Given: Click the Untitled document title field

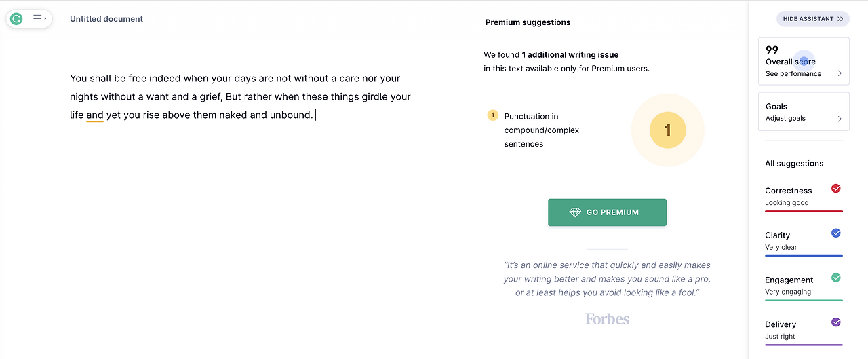Looking at the screenshot, I should coord(106,19).
